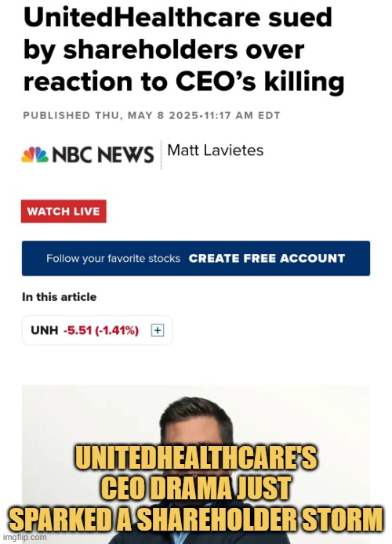Open the UNH ticker symbol quote
This screenshot has width=392, height=544.
point(45,330)
